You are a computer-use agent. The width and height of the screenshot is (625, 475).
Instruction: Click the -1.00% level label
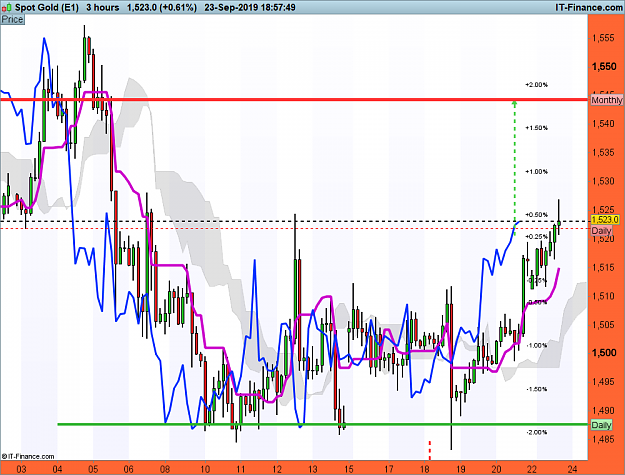coord(537,345)
